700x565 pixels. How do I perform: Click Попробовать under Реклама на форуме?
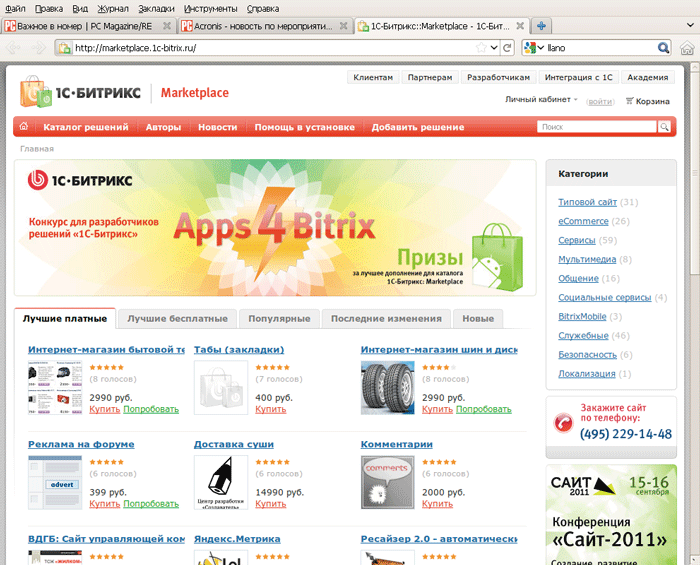point(151,505)
